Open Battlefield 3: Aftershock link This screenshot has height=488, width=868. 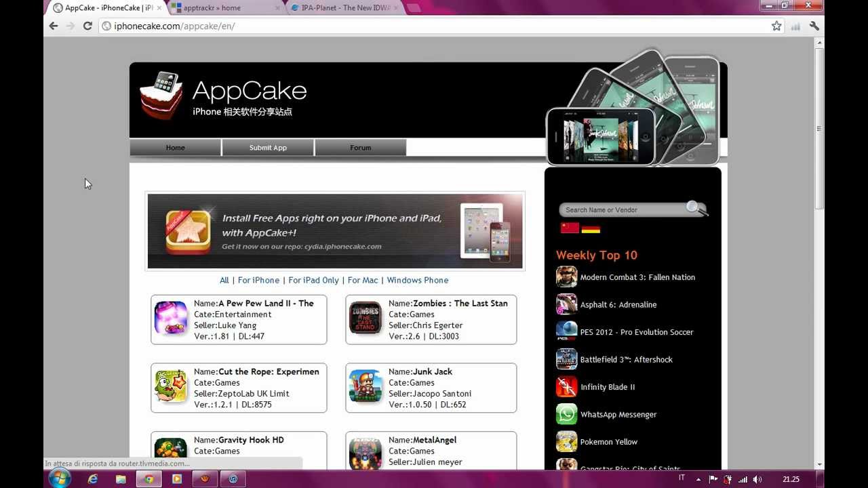[x=627, y=360]
